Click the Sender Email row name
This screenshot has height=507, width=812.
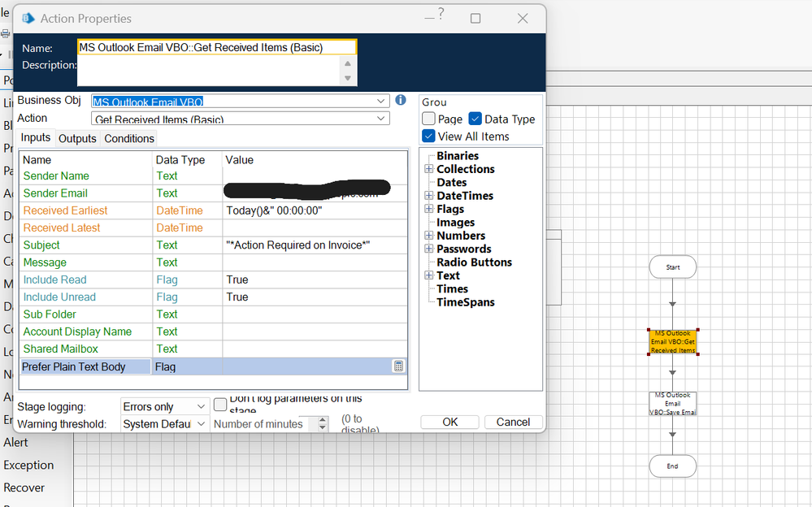(x=55, y=193)
